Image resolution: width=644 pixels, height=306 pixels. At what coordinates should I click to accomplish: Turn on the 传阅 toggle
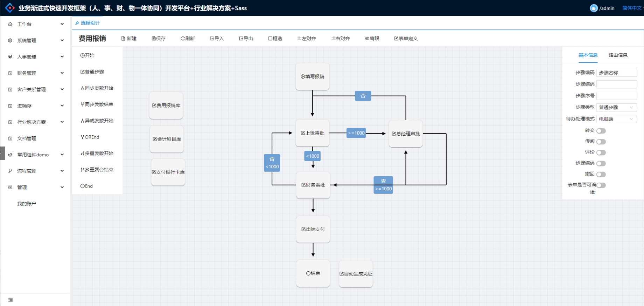pos(601,142)
